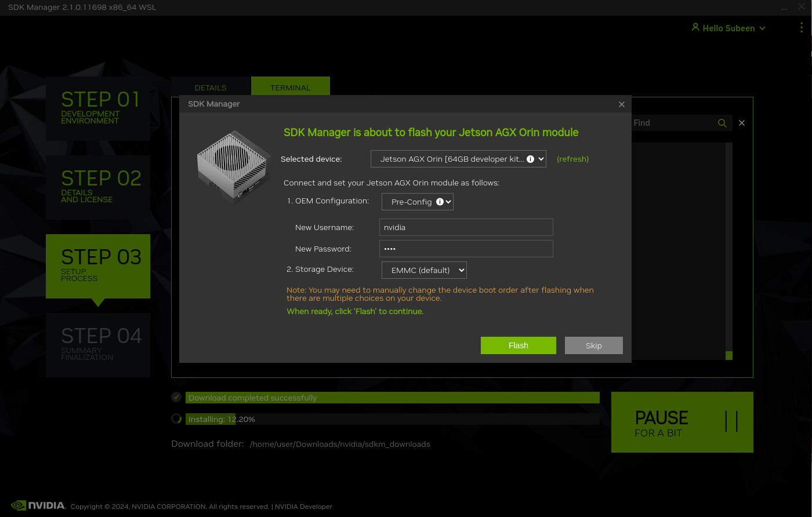This screenshot has height=517, width=812.
Task: Switch to the DETAILS tab
Action: 211,87
